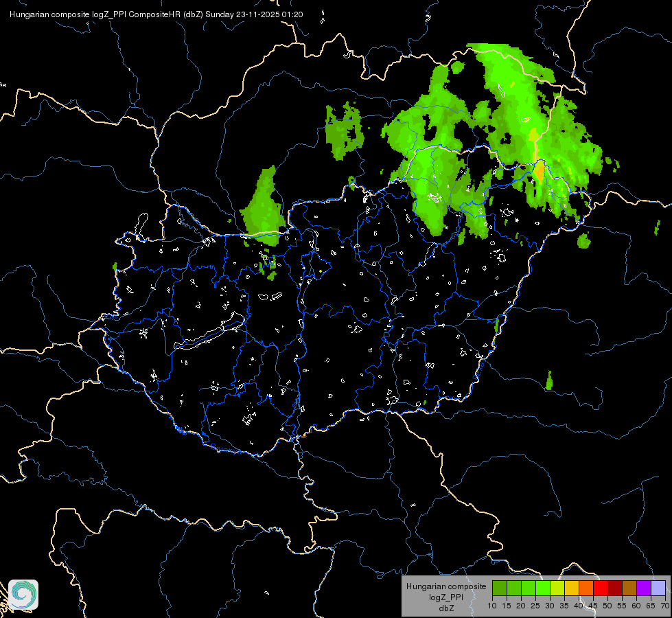This screenshot has width=672, height=618.
Task: Click the '50' scale value label
Action: (x=607, y=606)
